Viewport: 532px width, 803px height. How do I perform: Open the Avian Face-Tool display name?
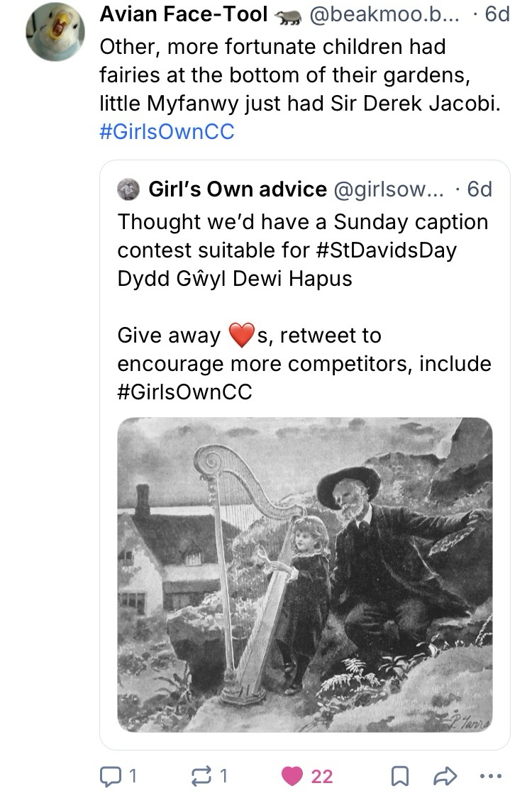[x=184, y=14]
